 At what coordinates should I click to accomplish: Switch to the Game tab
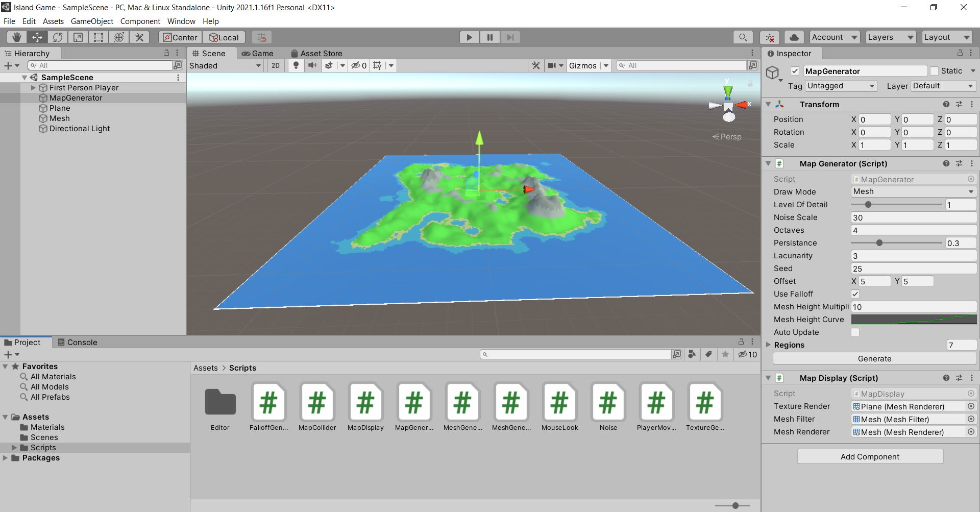(x=258, y=53)
